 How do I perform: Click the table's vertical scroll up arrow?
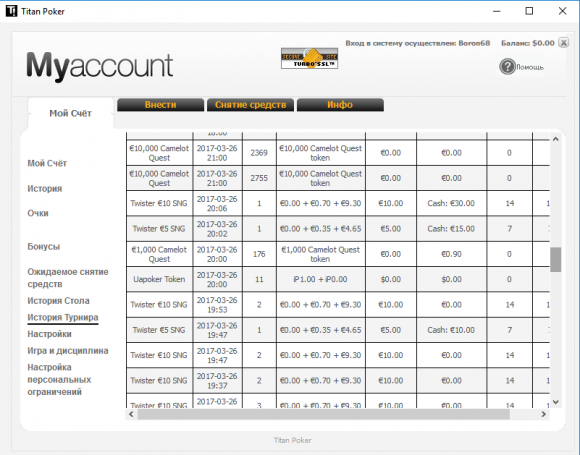point(555,139)
